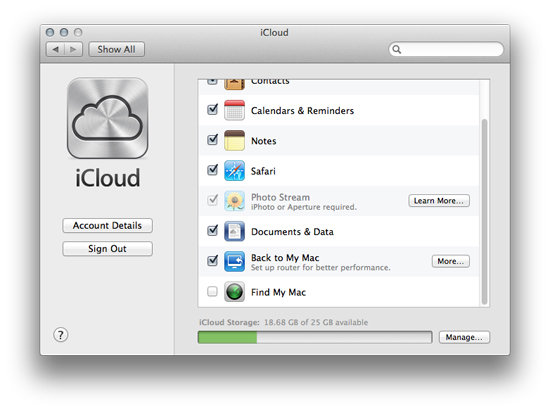Click More for Back to My Mac

point(451,261)
